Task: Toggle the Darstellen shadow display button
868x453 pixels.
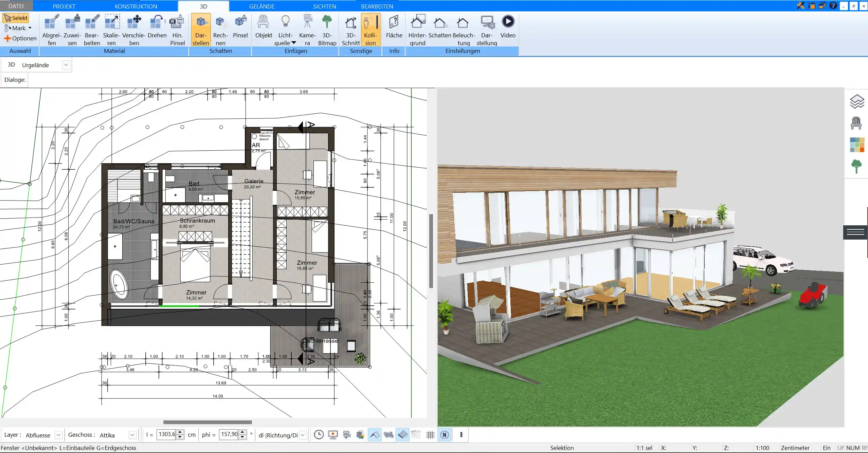Action: click(x=201, y=30)
